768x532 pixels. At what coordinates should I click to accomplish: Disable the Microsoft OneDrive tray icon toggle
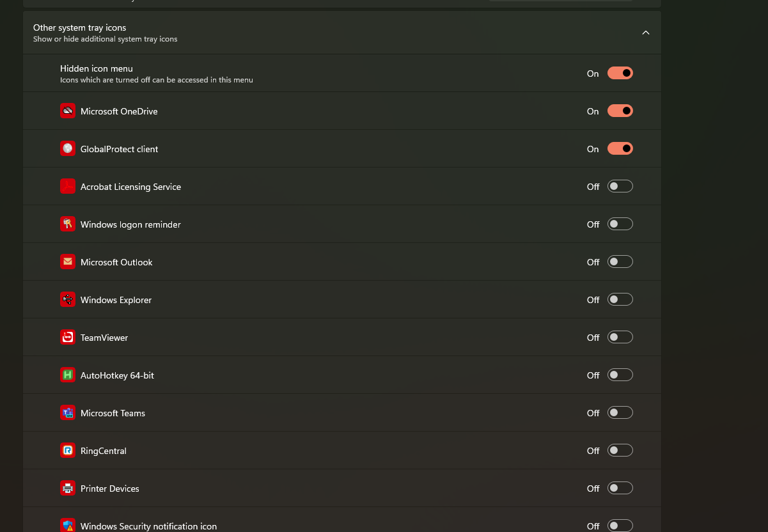click(x=620, y=111)
